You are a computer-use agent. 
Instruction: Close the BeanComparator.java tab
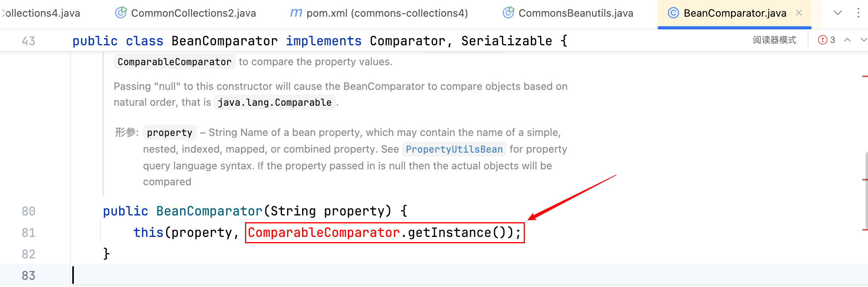coord(799,13)
